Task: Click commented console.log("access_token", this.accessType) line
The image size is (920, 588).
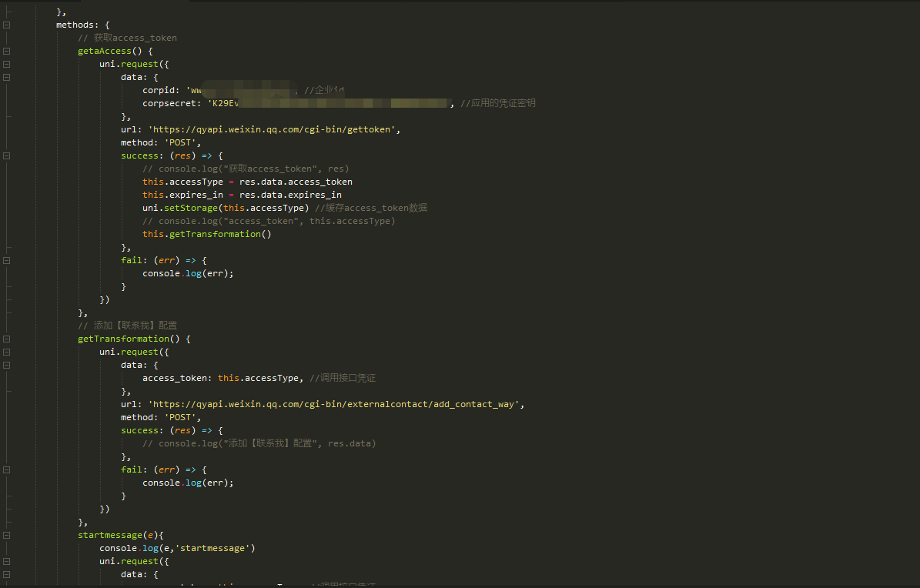Action: coord(269,221)
